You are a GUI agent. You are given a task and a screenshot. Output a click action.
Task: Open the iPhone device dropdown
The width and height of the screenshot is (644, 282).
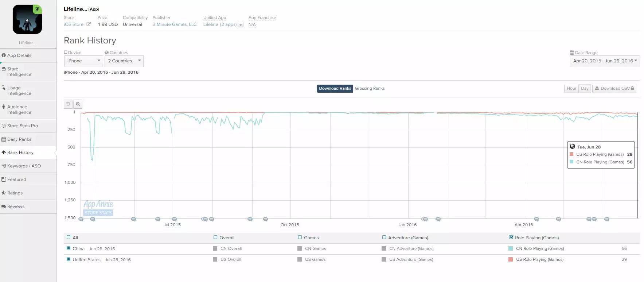click(83, 61)
